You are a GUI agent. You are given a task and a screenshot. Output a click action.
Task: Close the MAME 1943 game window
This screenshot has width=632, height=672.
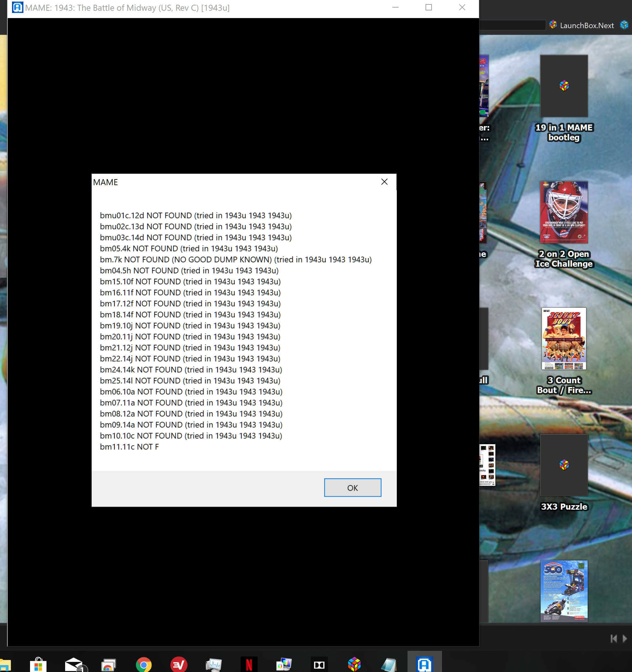pyautogui.click(x=462, y=8)
